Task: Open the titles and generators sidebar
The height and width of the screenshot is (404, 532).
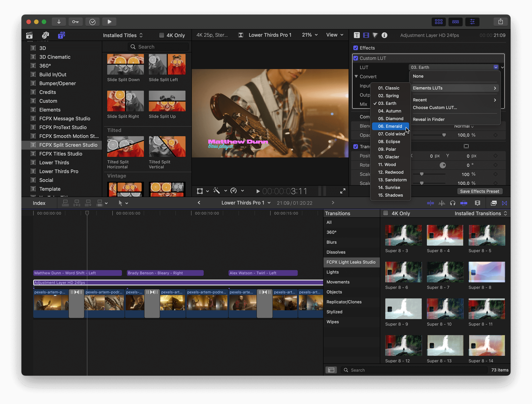Action: coord(61,35)
